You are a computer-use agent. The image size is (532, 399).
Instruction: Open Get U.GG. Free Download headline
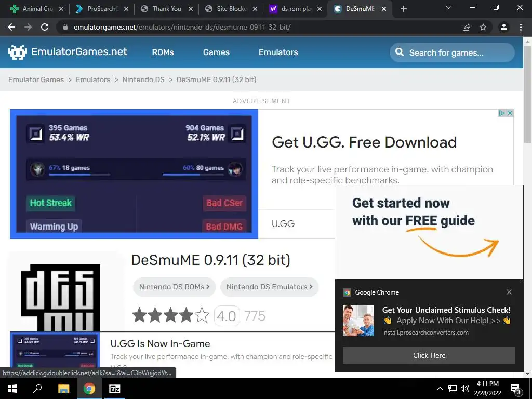364,142
